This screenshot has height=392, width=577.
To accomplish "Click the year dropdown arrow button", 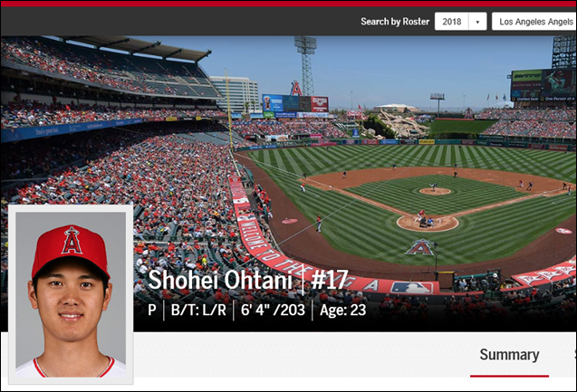I will coord(477,22).
